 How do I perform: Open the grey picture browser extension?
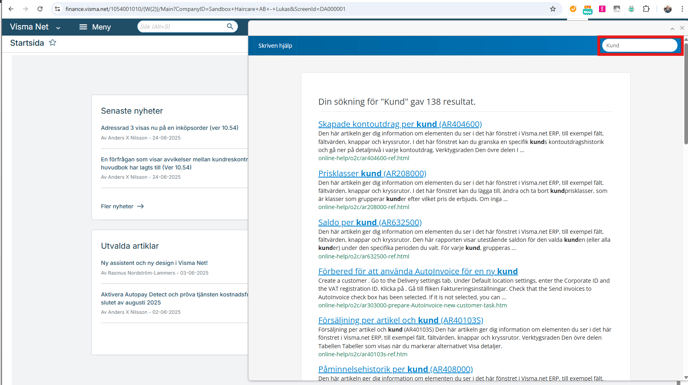[x=617, y=9]
